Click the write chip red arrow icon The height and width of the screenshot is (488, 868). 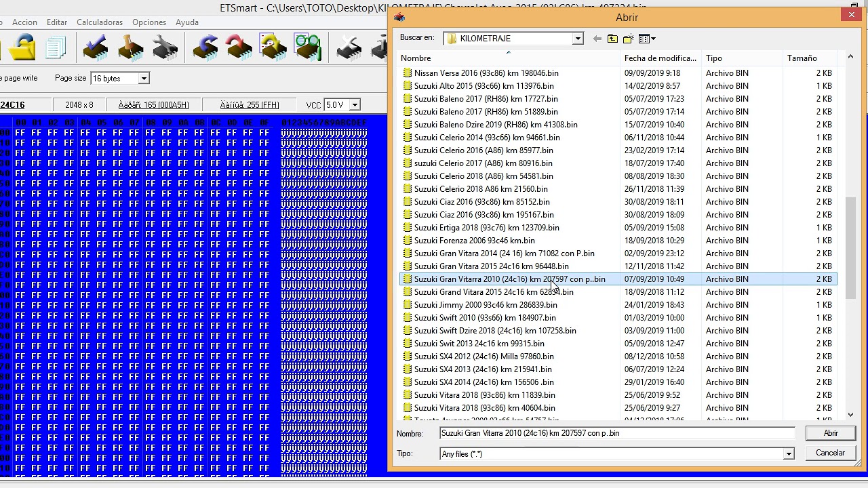tap(239, 47)
